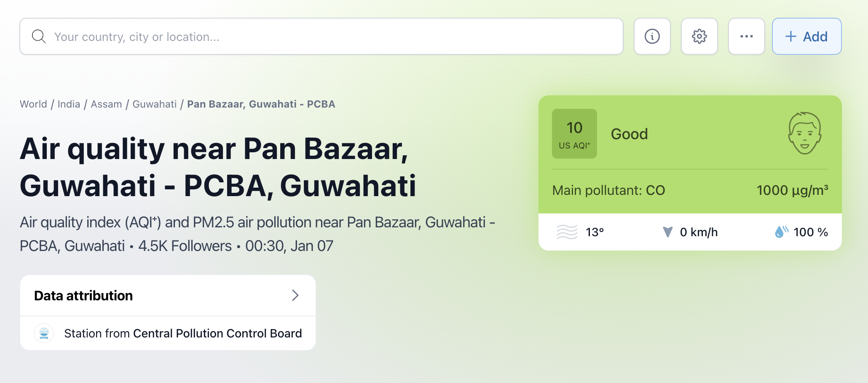Click the green 10 US AQI badge
868x383 pixels.
[x=574, y=134]
